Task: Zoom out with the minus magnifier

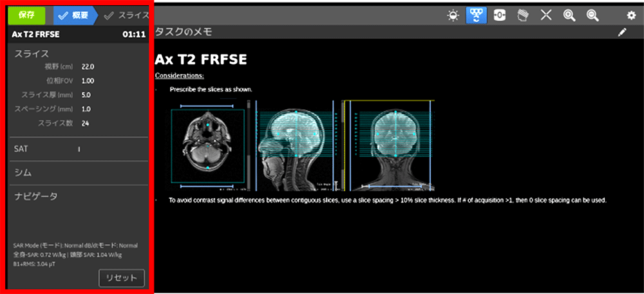Action: 592,15
